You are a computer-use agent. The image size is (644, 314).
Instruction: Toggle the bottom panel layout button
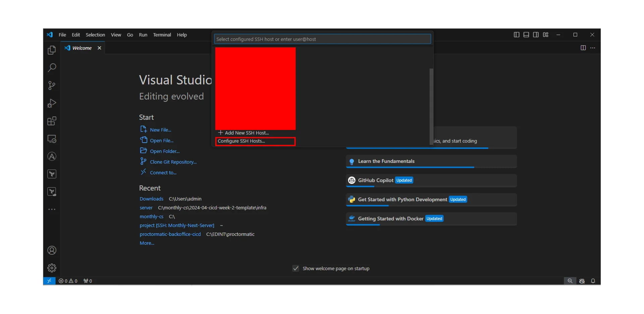[526, 35]
